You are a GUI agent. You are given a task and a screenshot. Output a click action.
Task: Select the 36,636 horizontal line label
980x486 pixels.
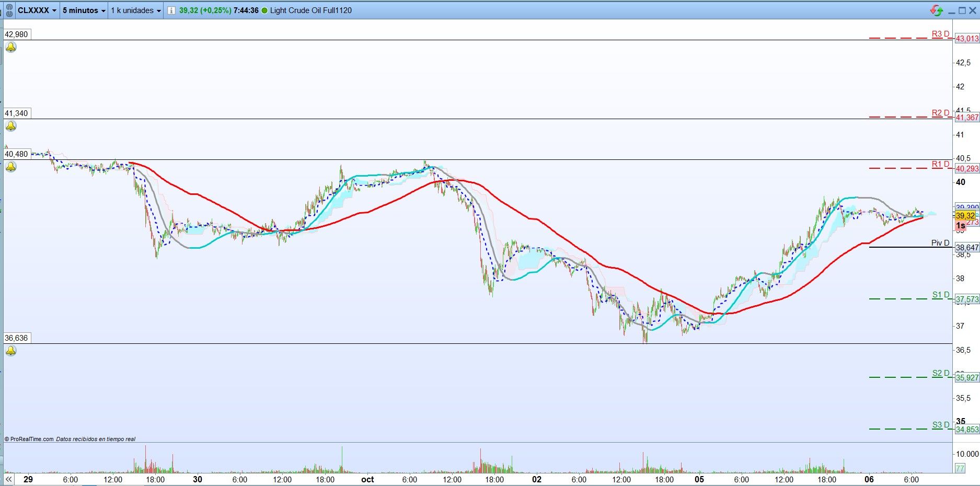(17, 338)
